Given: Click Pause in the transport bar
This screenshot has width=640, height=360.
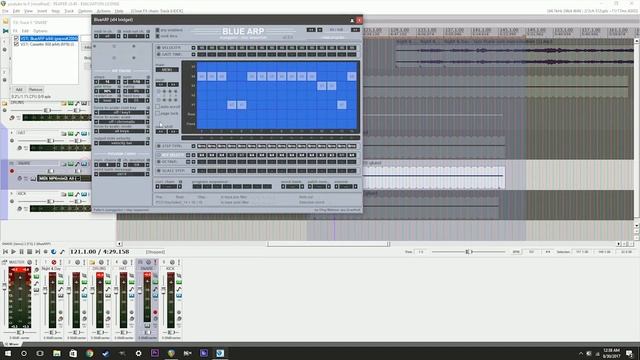Looking at the screenshot, I should tap(21, 252).
